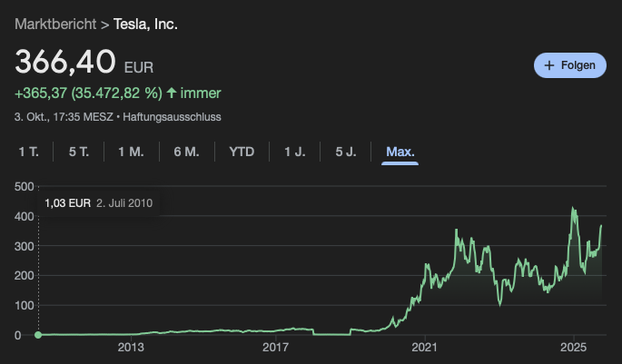622x364 pixels.
Task: Click the plus icon on Folgen button
Action: (x=549, y=65)
